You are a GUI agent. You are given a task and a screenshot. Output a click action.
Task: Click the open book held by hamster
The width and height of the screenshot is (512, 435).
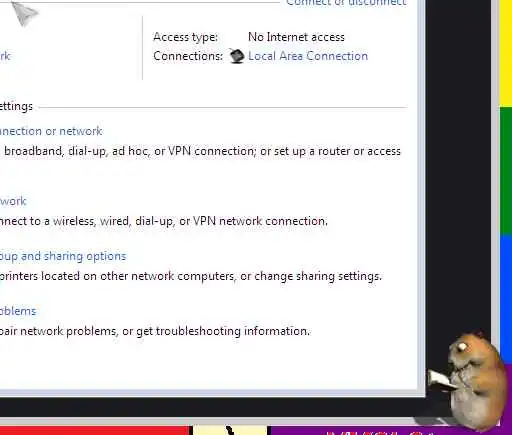point(440,381)
